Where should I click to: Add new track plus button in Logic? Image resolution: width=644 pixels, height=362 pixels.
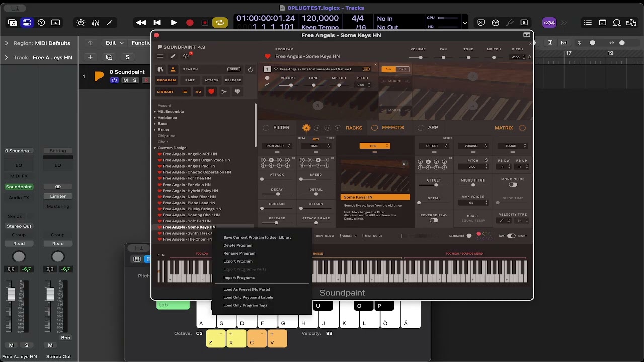click(90, 57)
